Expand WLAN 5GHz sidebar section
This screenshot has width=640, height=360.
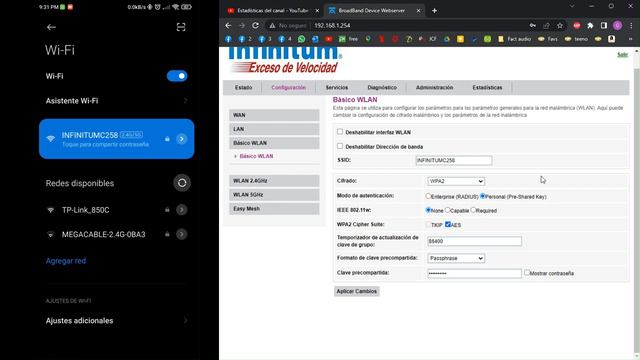click(x=274, y=195)
